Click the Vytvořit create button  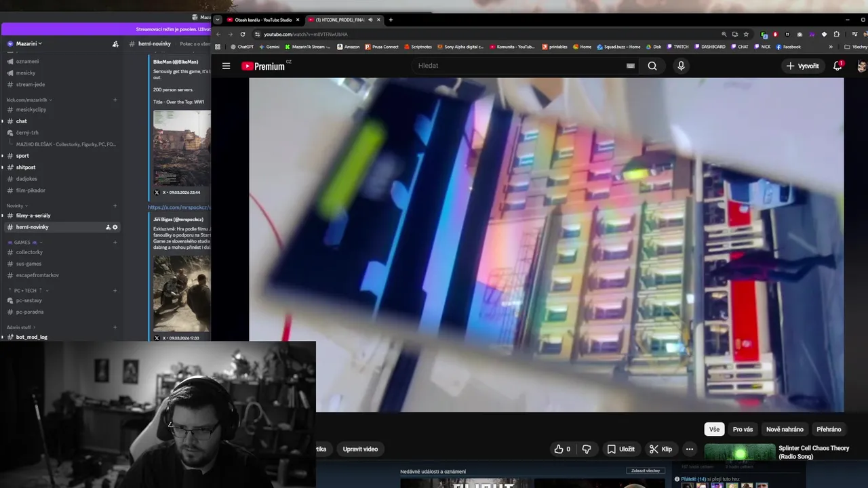point(803,66)
